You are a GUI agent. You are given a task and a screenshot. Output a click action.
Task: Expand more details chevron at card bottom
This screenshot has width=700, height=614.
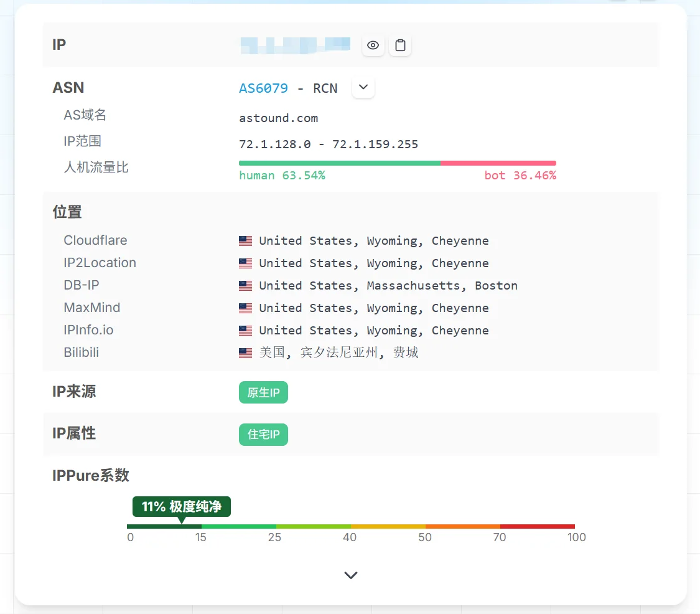point(351,575)
